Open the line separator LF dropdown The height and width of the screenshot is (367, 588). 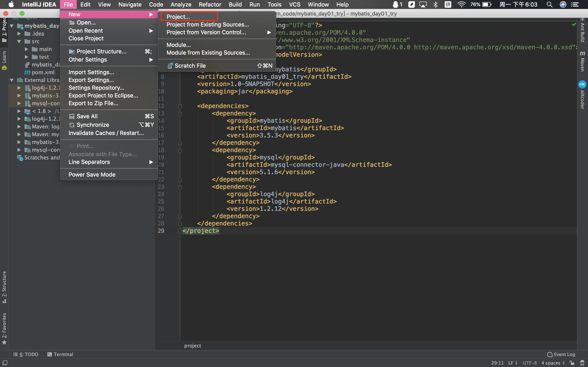point(512,363)
